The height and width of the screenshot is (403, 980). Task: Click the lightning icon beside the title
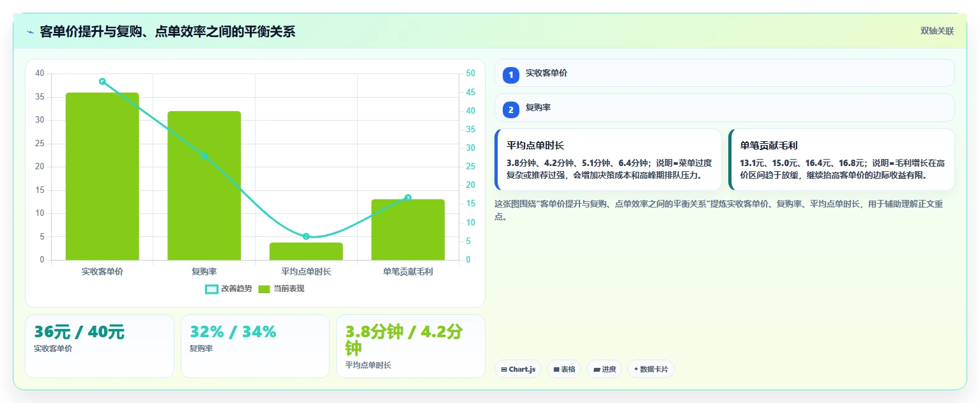[30, 32]
